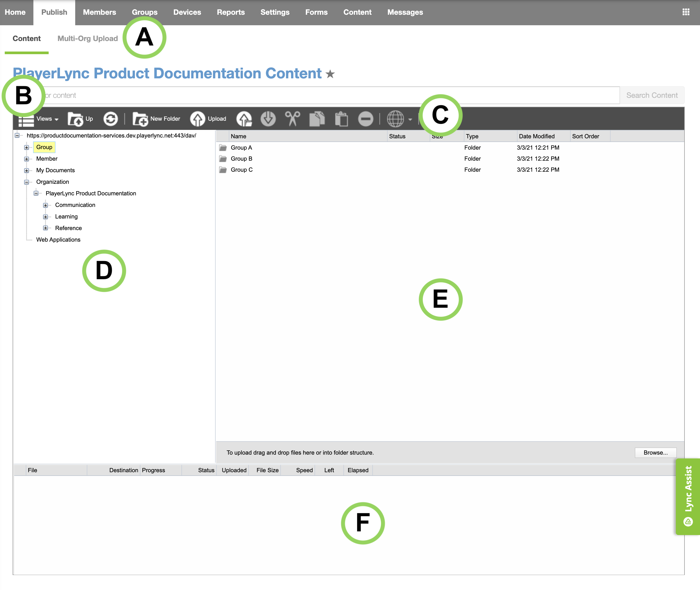Click the Destination column header in upload queue
The image size is (700, 590).
pyautogui.click(x=114, y=470)
